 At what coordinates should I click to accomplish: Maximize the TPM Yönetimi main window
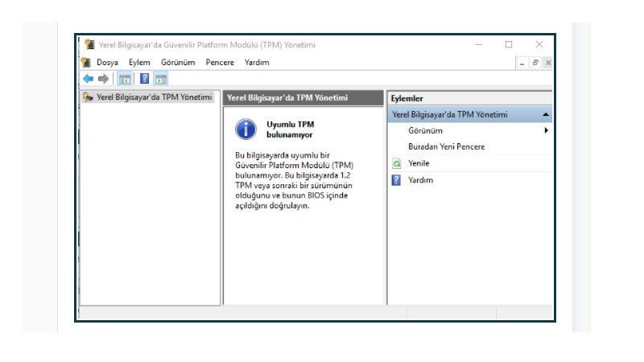[x=509, y=44]
